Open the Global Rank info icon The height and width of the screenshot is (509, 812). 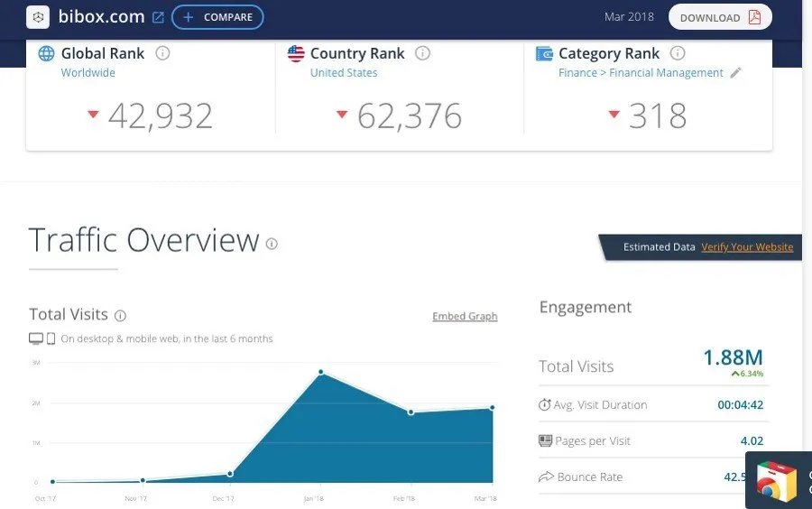click(162, 53)
